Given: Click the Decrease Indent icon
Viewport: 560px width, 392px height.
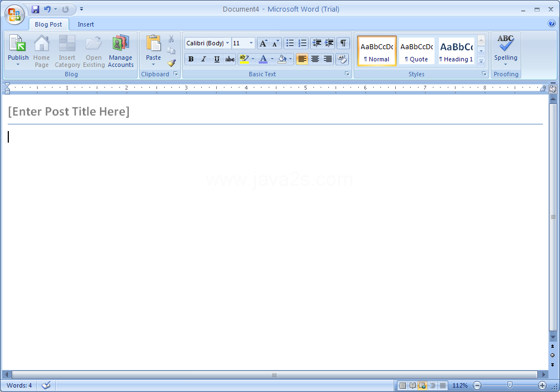Looking at the screenshot, I should click(316, 43).
